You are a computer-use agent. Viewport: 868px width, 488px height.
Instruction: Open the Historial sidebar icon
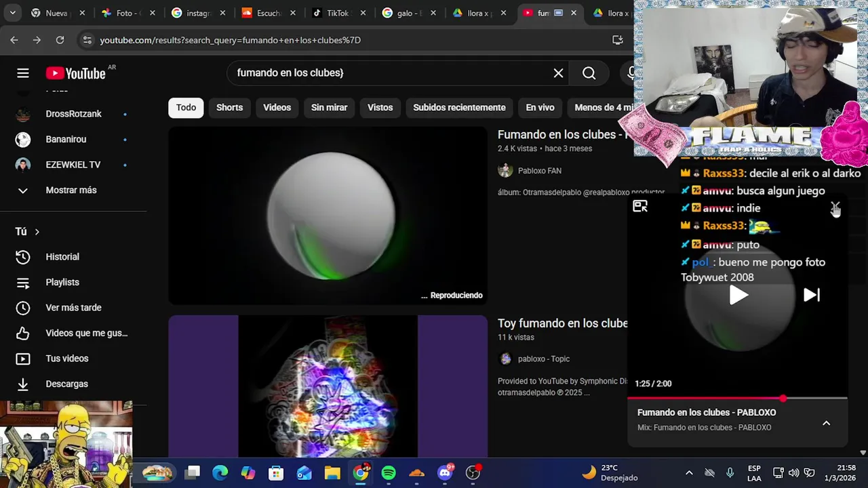[x=23, y=257]
